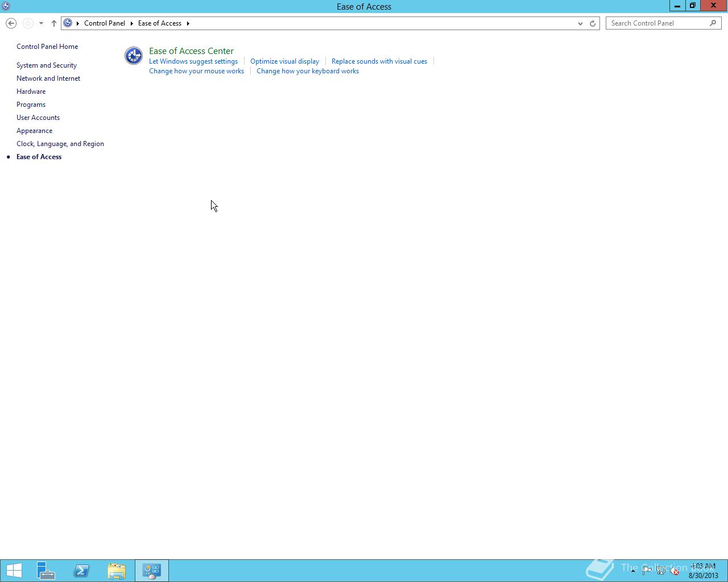The width and height of the screenshot is (728, 582).
Task: Click the Control Panel taskbar button
Action: [x=152, y=571]
